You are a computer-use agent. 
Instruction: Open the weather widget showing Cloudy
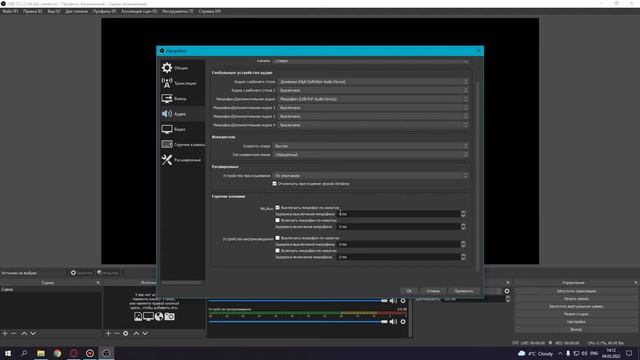click(x=535, y=353)
